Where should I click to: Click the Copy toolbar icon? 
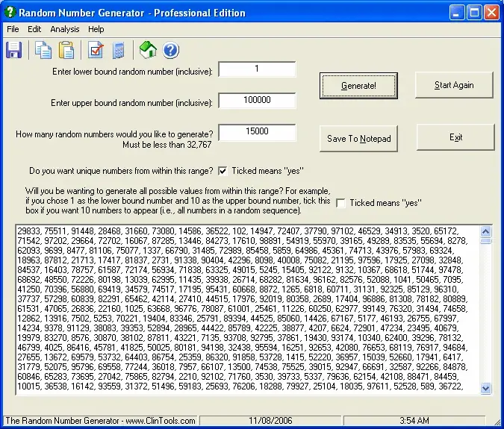coord(43,50)
